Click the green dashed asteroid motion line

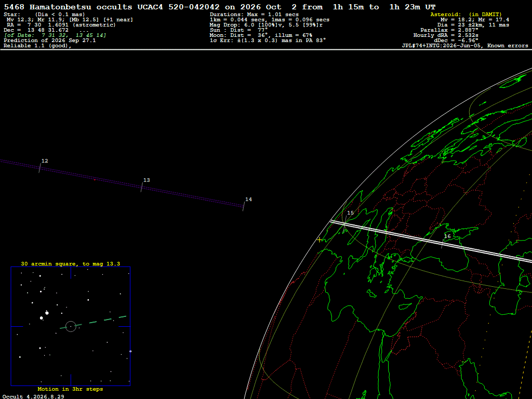[x=93, y=322]
